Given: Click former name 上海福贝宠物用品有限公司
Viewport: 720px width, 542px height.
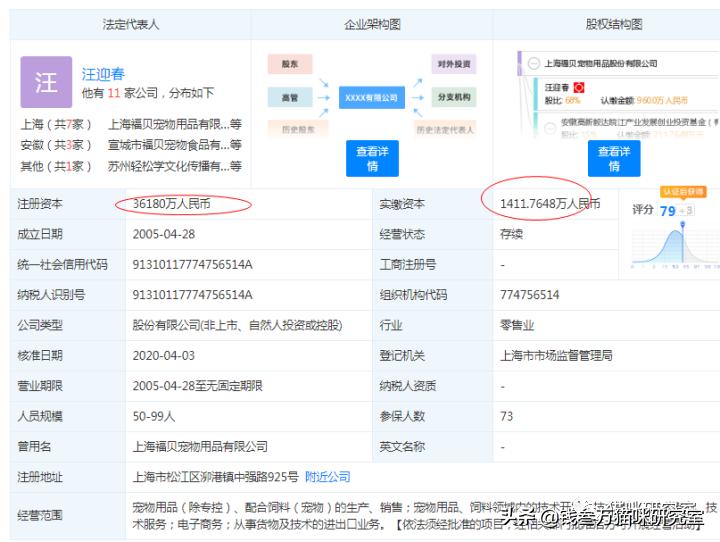Looking at the screenshot, I should [x=200, y=446].
